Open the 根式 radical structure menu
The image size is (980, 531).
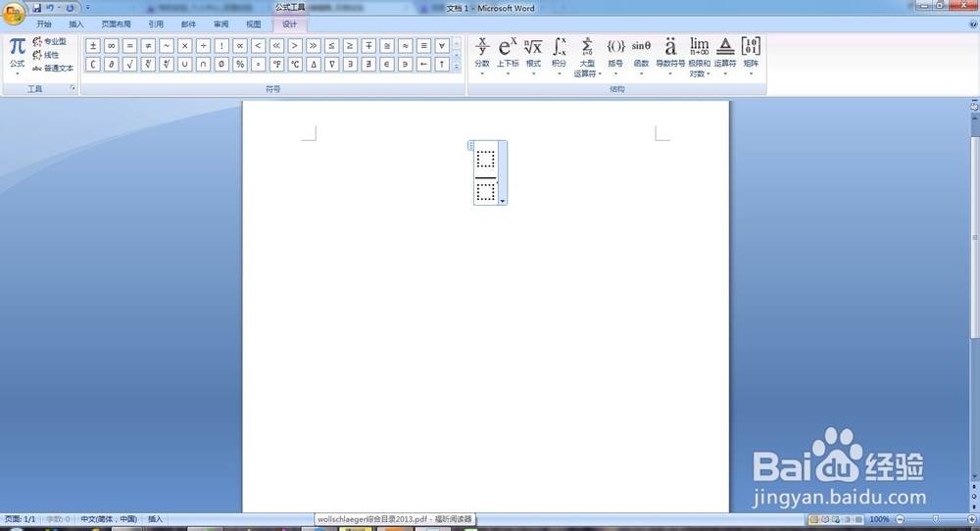533,56
